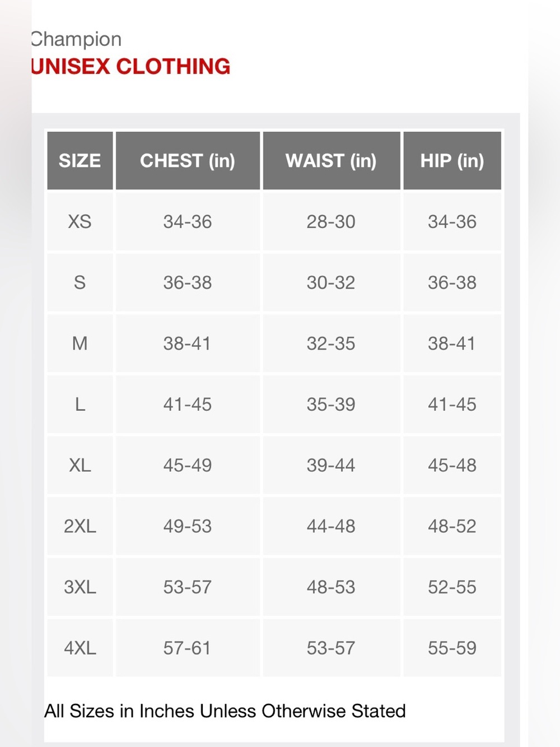Click the 38-41 chest value for M
The width and height of the screenshot is (560, 747).
187,344
